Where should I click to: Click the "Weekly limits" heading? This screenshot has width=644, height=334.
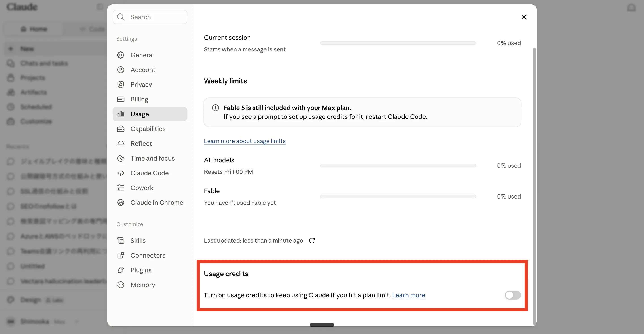coord(225,81)
